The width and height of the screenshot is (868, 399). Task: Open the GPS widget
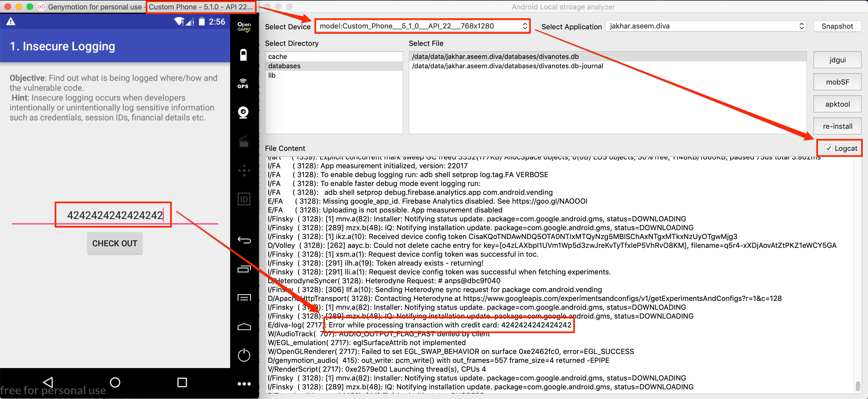pos(243,83)
